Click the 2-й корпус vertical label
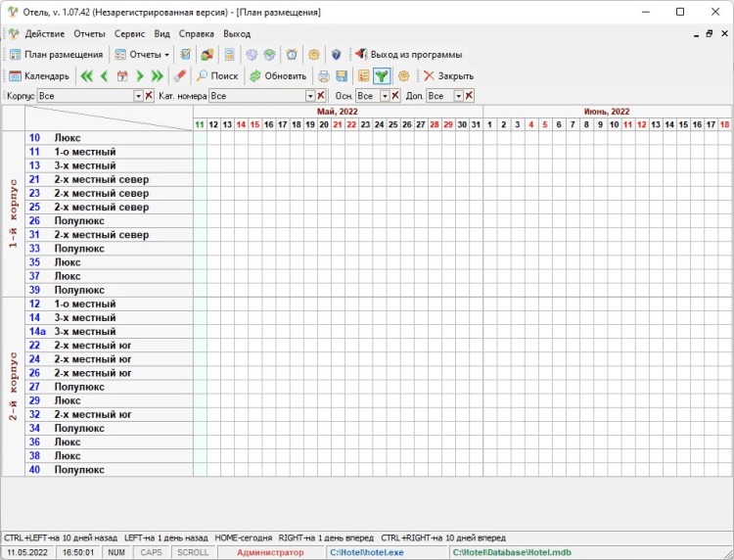The image size is (734, 560). pos(13,387)
